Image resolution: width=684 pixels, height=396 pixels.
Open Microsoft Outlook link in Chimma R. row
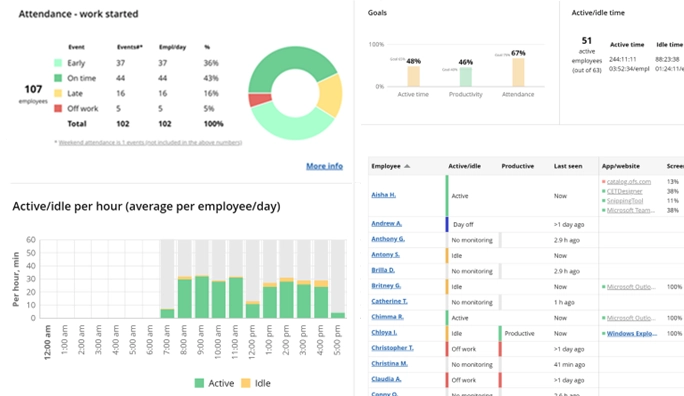[631, 318]
